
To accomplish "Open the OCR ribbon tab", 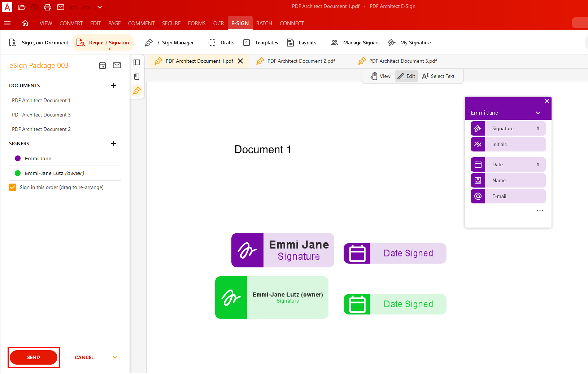I will point(219,23).
